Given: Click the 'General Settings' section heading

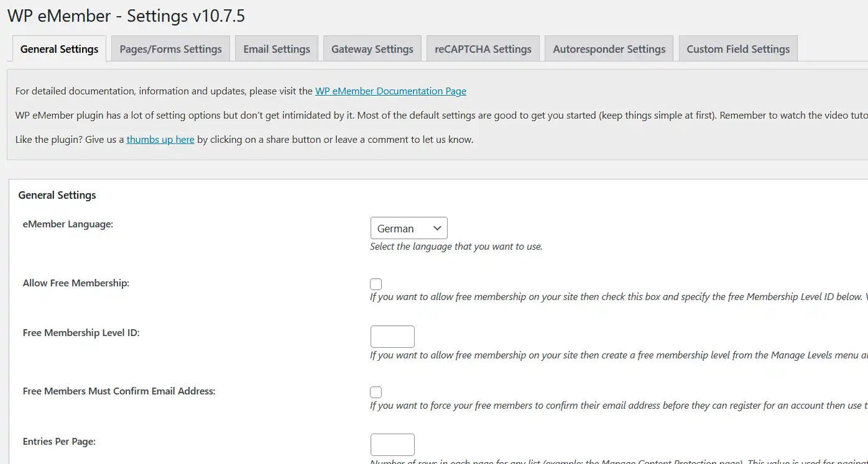Looking at the screenshot, I should [57, 195].
